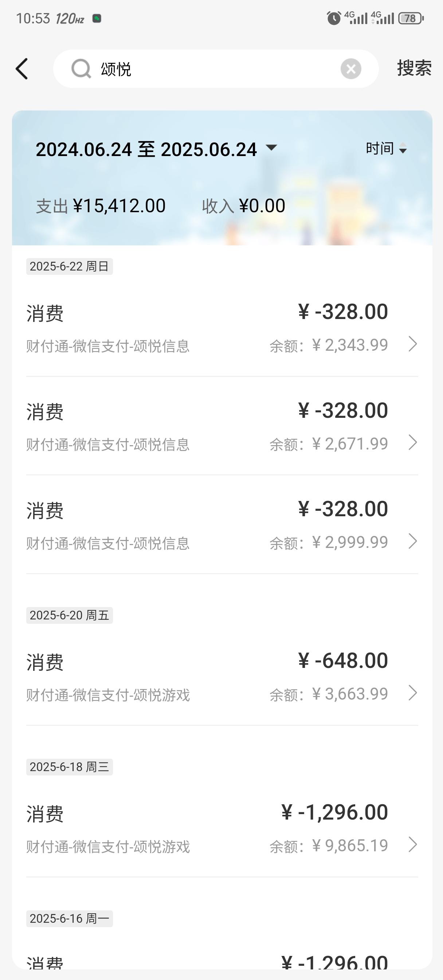Open the ¥-1,296.00 transaction on 2025-6-18
The width and height of the screenshot is (443, 980).
222,829
